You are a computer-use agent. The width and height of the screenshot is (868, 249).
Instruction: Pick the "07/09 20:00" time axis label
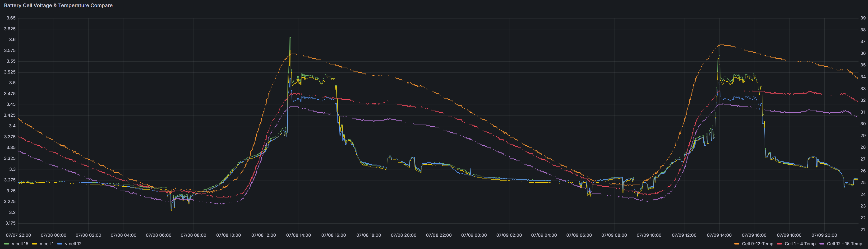click(824, 235)
